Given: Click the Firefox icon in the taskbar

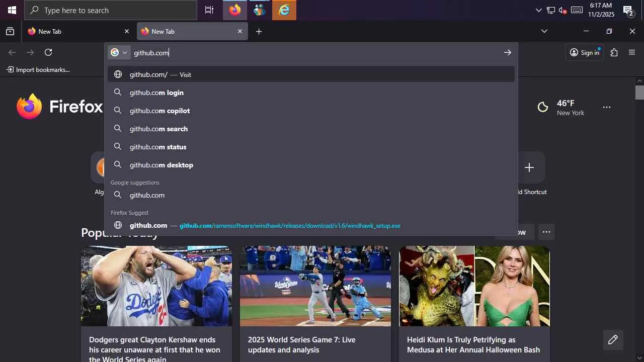Looking at the screenshot, I should click(x=235, y=10).
